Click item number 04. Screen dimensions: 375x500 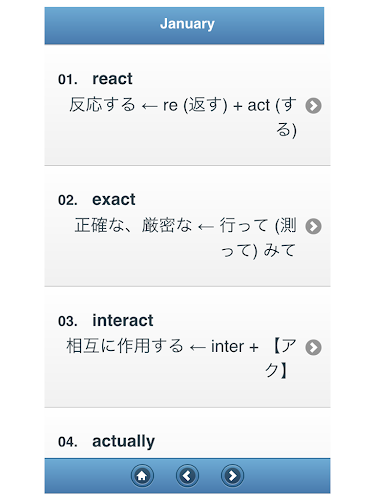tap(68, 442)
